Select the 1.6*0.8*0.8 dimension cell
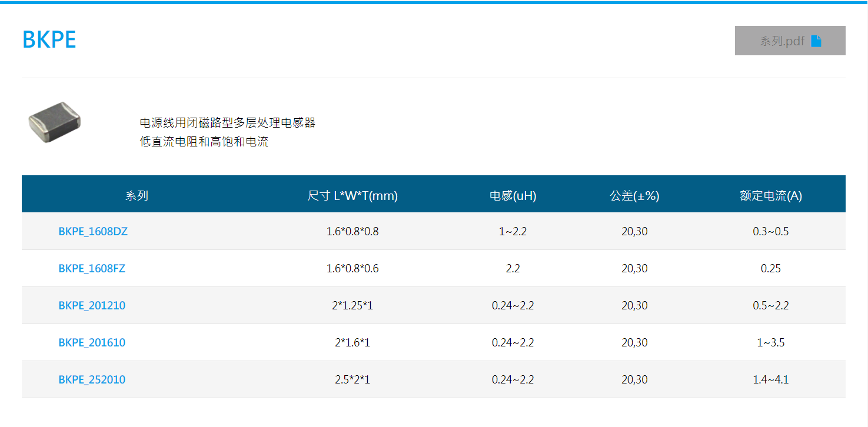This screenshot has height=427, width=868. [352, 232]
